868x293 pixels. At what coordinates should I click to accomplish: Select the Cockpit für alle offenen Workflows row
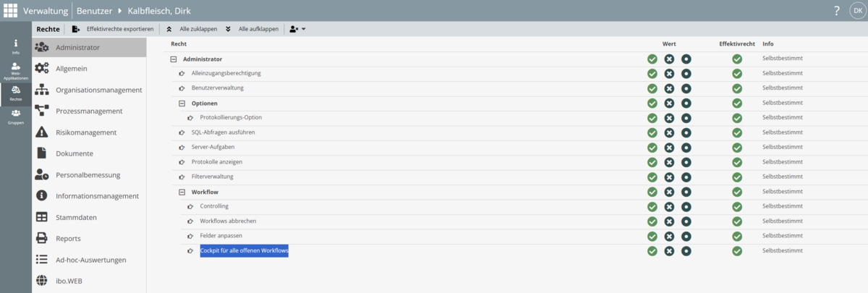[244, 251]
